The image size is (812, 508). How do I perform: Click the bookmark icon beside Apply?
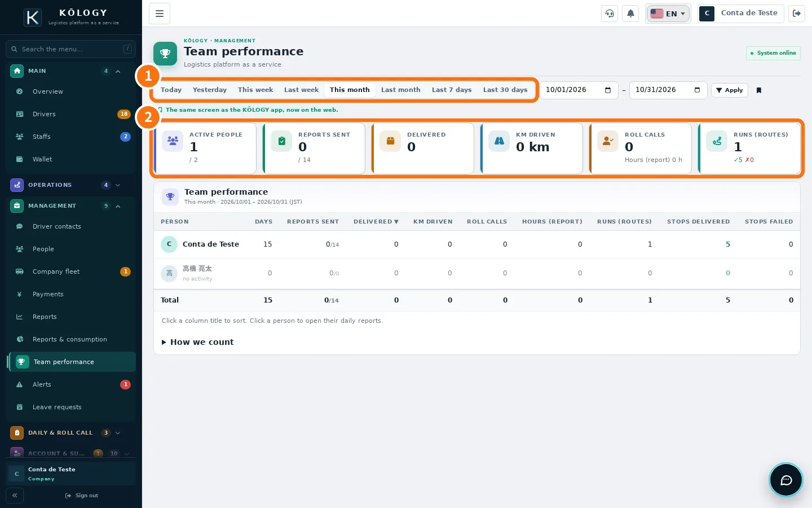tap(759, 90)
